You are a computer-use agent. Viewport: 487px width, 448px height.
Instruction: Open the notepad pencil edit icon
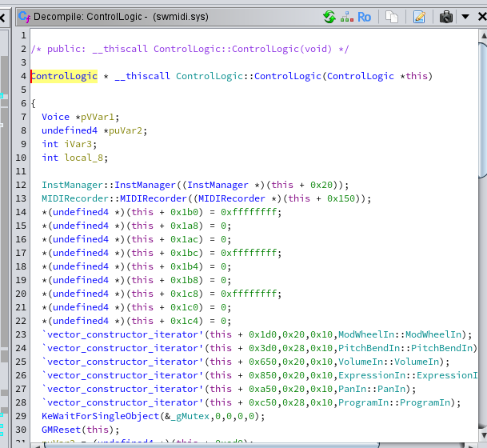(x=419, y=16)
